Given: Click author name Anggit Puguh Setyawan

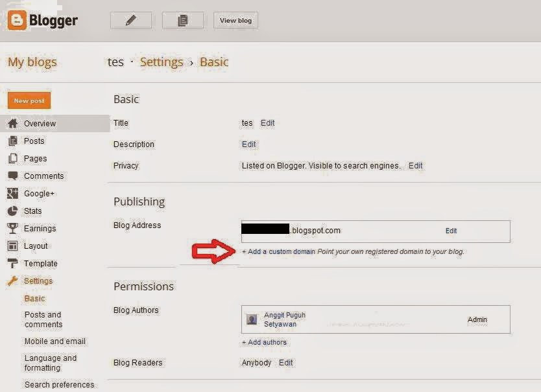Looking at the screenshot, I should [285, 319].
